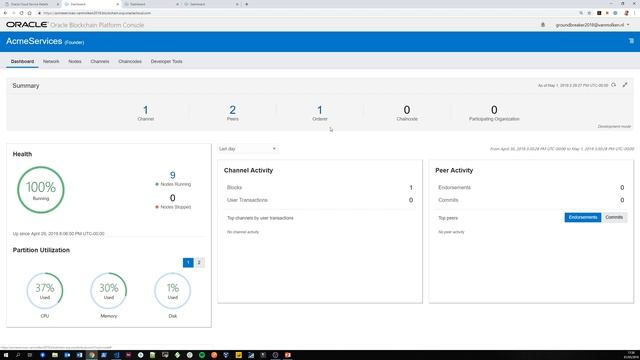
Task: Click the Chaincode count 0 in Summary
Action: (407, 110)
